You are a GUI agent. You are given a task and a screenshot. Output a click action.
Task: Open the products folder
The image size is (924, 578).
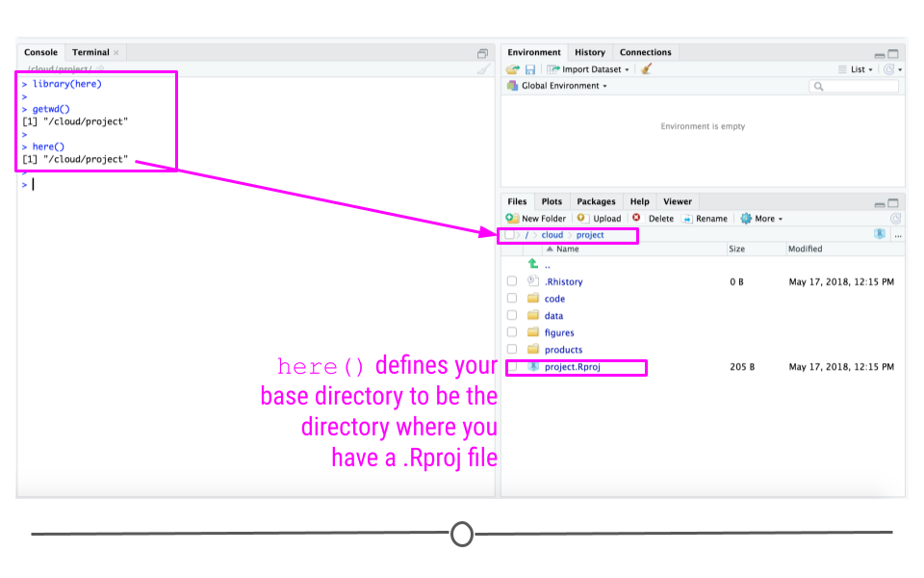[563, 350]
